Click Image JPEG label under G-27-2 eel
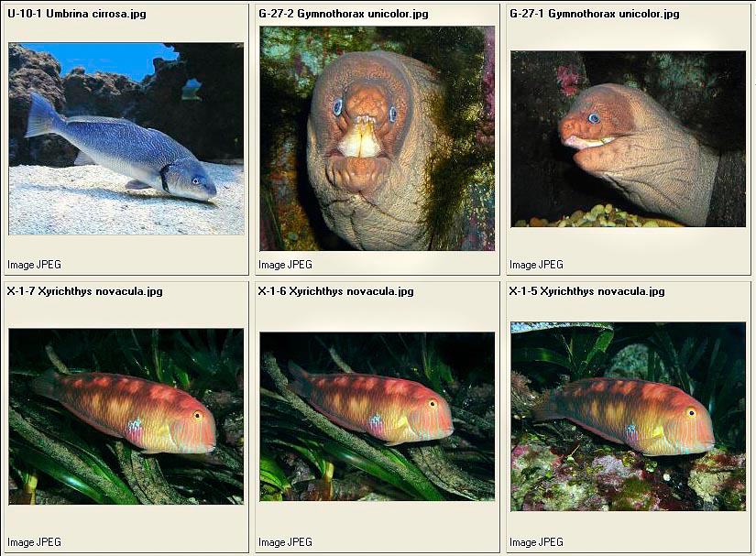Image resolution: width=756 pixels, height=556 pixels. click(285, 265)
